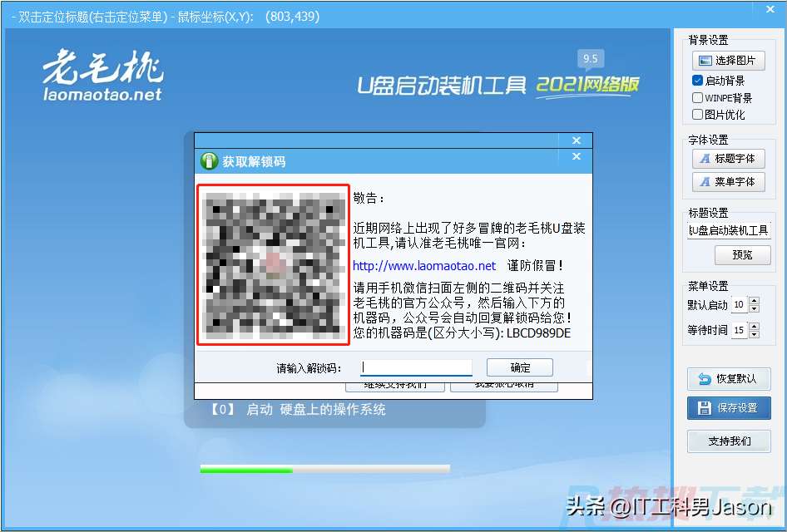Open the 菜单字体 font settings

(x=728, y=181)
